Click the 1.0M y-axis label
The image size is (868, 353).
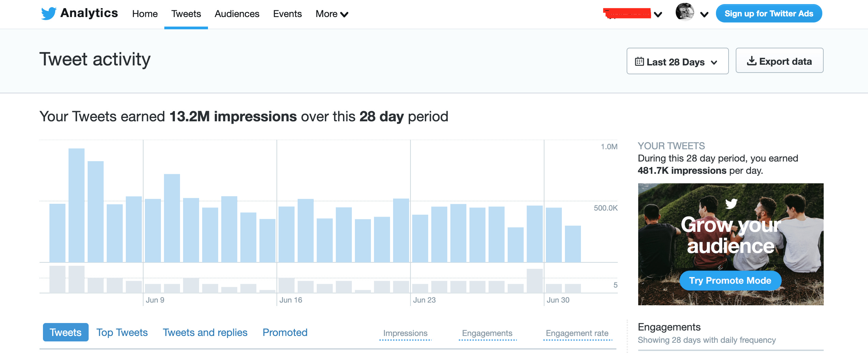point(609,147)
